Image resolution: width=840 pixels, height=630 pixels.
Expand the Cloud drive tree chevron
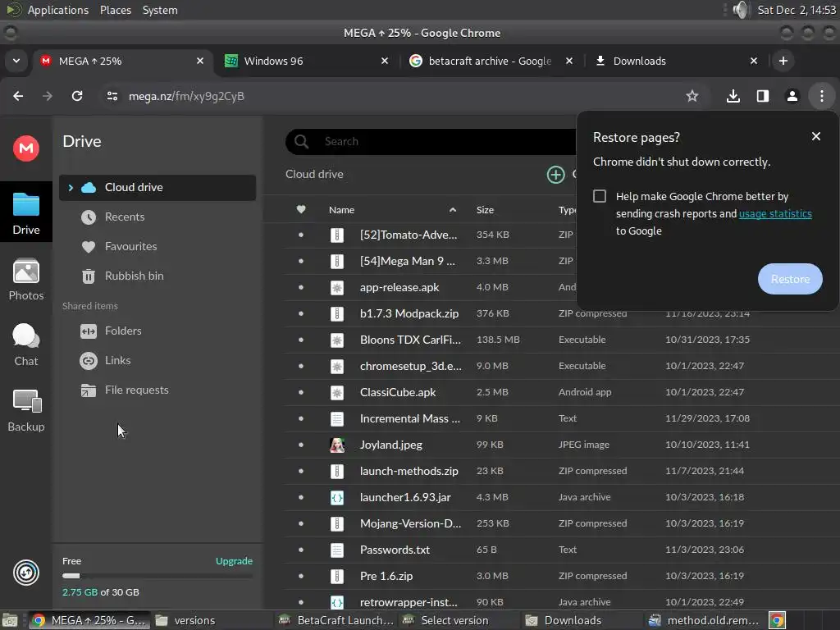point(71,188)
